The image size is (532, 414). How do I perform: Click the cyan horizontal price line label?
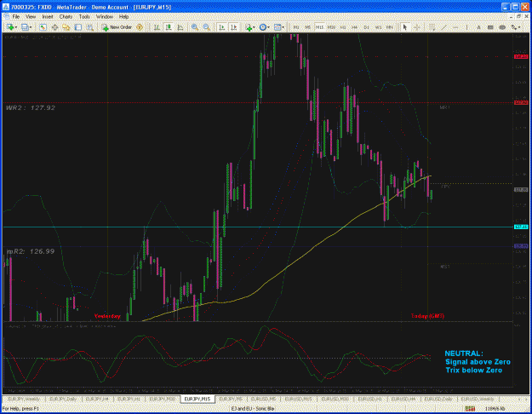click(521, 227)
